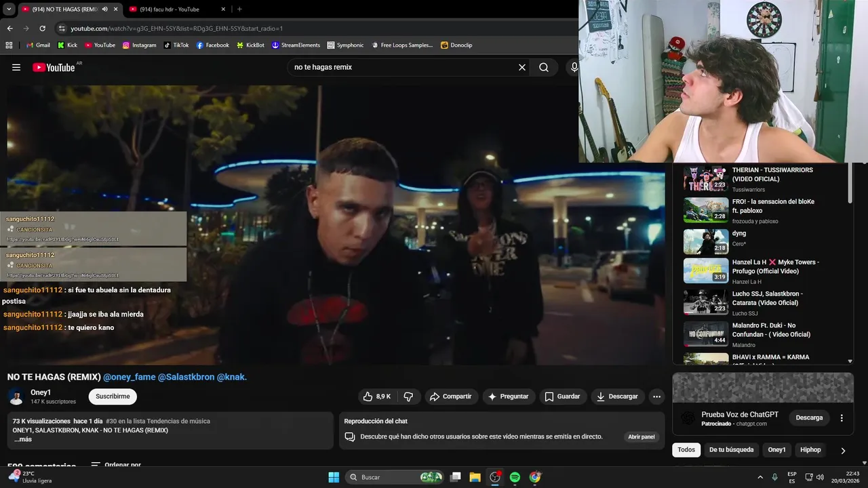The image size is (868, 488).
Task: Open the Windows Start menu
Action: click(x=334, y=477)
